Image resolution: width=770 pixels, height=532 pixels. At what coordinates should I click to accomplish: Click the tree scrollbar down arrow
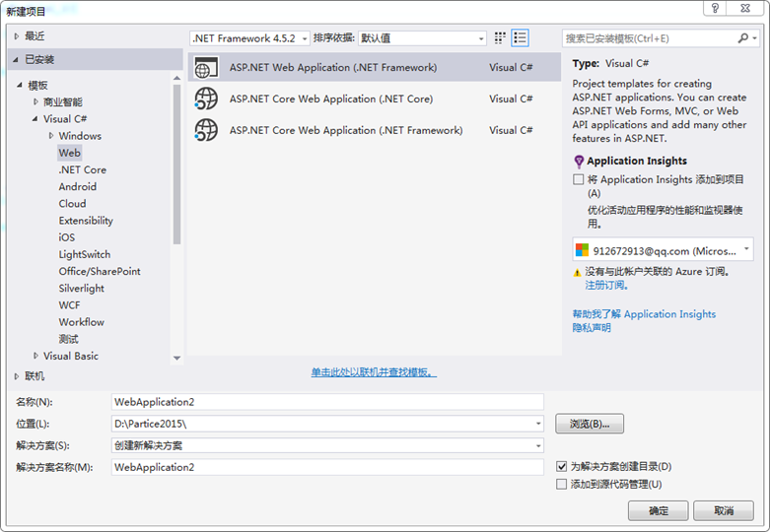click(x=176, y=359)
